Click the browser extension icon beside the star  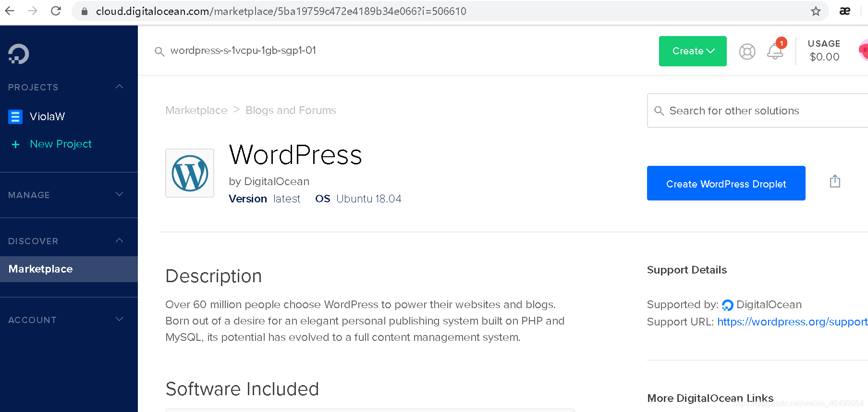[x=845, y=11]
